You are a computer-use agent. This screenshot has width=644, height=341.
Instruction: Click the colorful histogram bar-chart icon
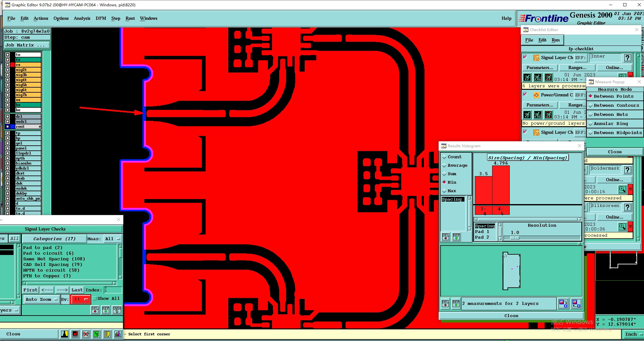click(x=118, y=334)
